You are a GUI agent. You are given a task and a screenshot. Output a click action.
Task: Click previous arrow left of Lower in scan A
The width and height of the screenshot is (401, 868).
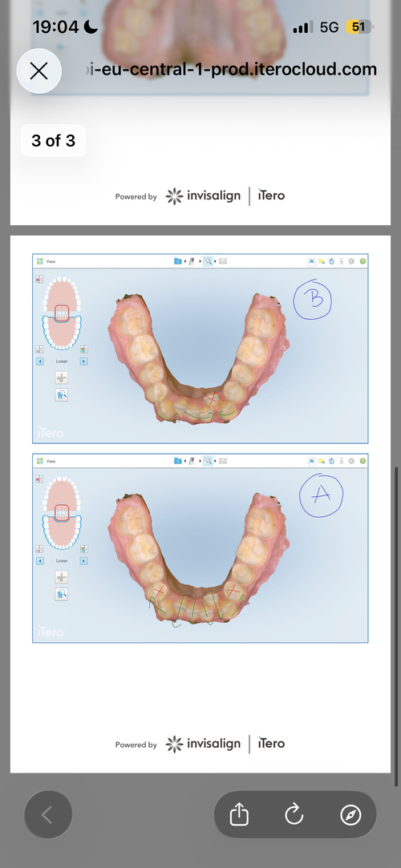[40, 560]
